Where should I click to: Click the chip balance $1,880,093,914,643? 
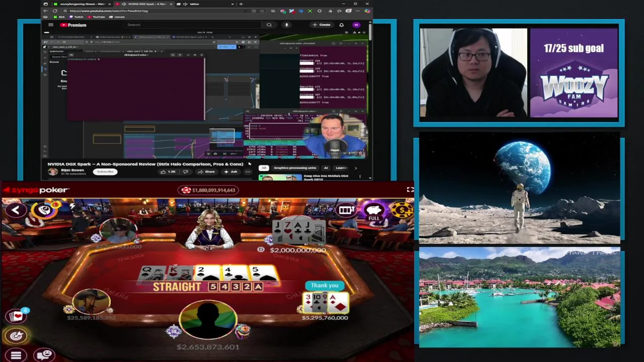[x=209, y=190]
